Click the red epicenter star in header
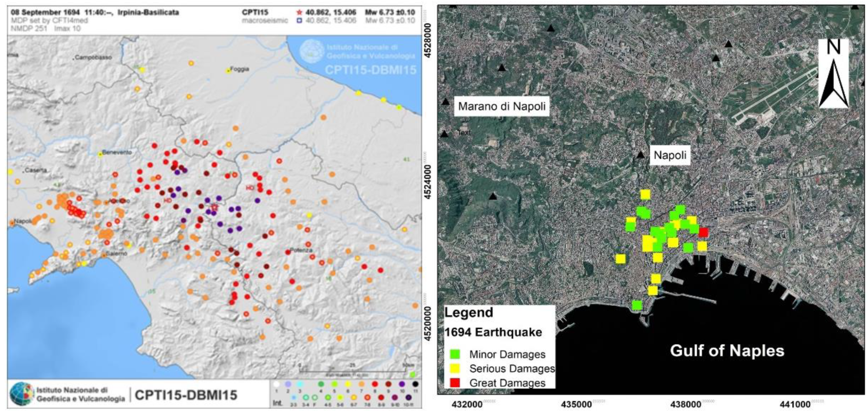Image resolution: width=868 pixels, height=415 pixels. tap(299, 13)
